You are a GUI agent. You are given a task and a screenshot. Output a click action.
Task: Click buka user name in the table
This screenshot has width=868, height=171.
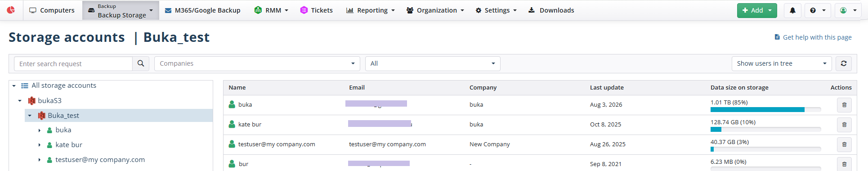tap(245, 105)
